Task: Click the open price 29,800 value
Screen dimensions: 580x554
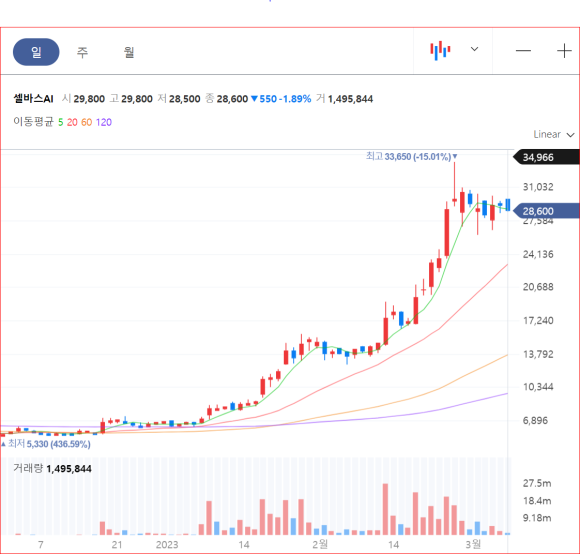Action: click(x=89, y=99)
